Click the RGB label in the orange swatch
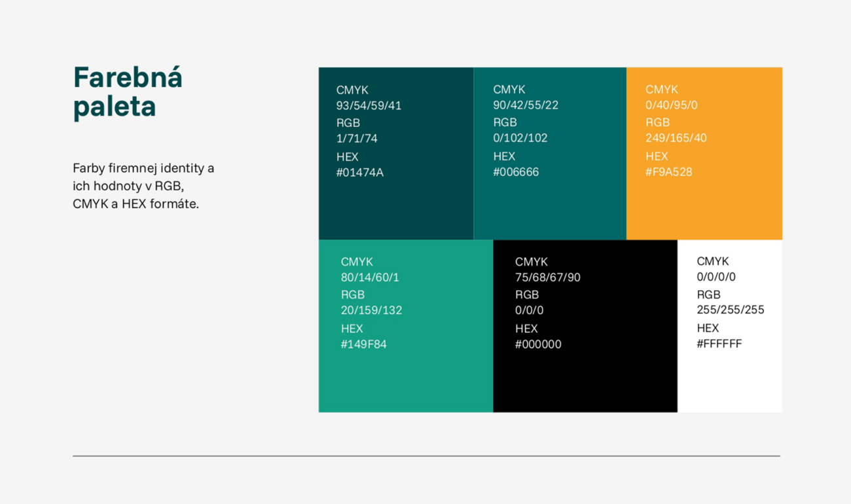Image resolution: width=851 pixels, height=504 pixels. 657,122
